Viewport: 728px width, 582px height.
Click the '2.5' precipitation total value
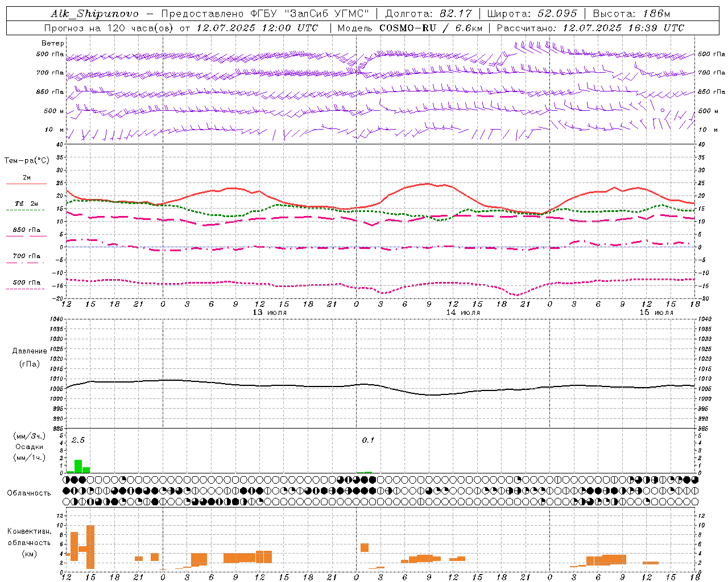pyautogui.click(x=78, y=440)
